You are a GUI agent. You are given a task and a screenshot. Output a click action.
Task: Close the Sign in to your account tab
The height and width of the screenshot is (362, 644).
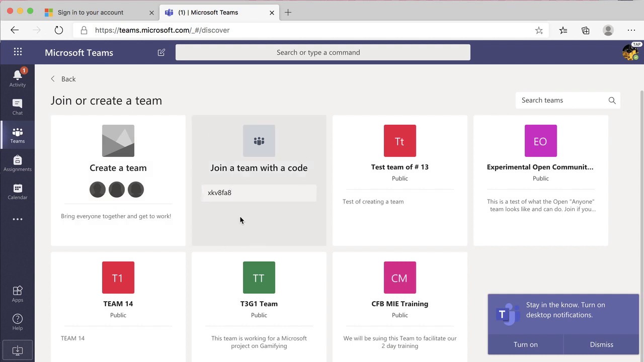151,13
